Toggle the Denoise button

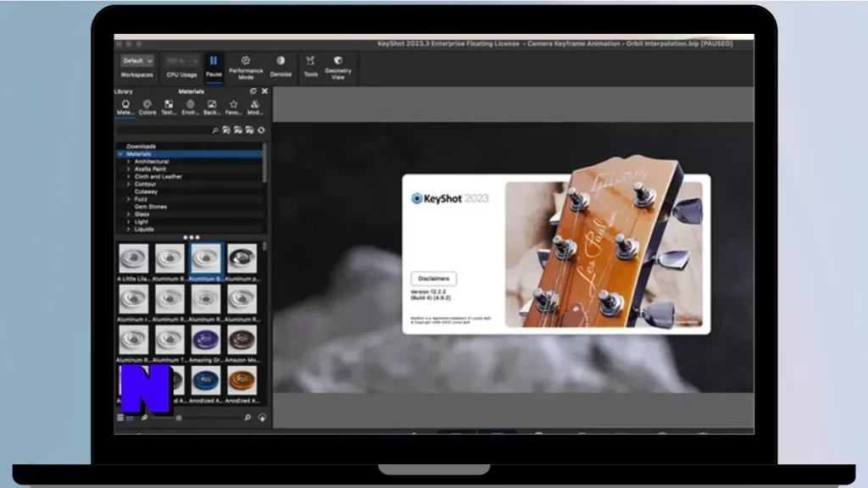281,66
